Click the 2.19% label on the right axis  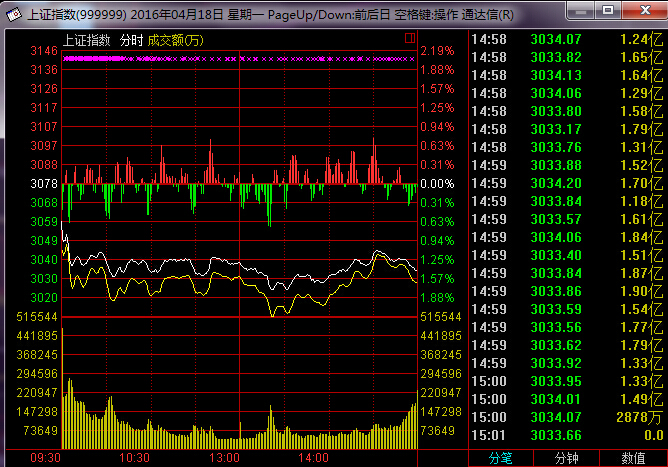click(438, 51)
